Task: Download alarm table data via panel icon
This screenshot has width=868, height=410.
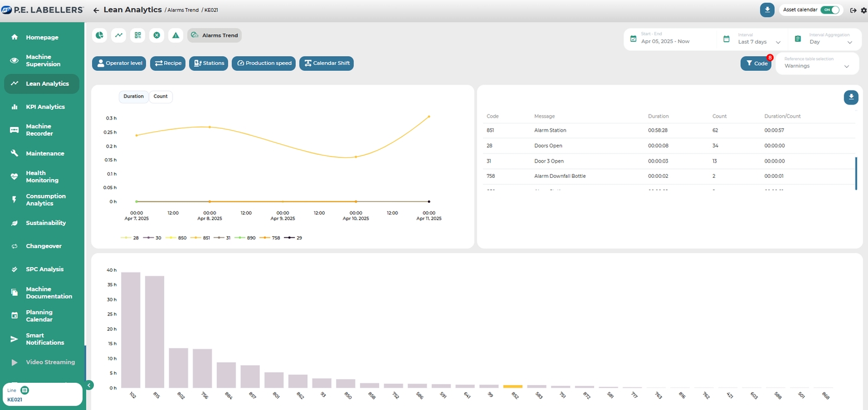Action: click(x=851, y=97)
